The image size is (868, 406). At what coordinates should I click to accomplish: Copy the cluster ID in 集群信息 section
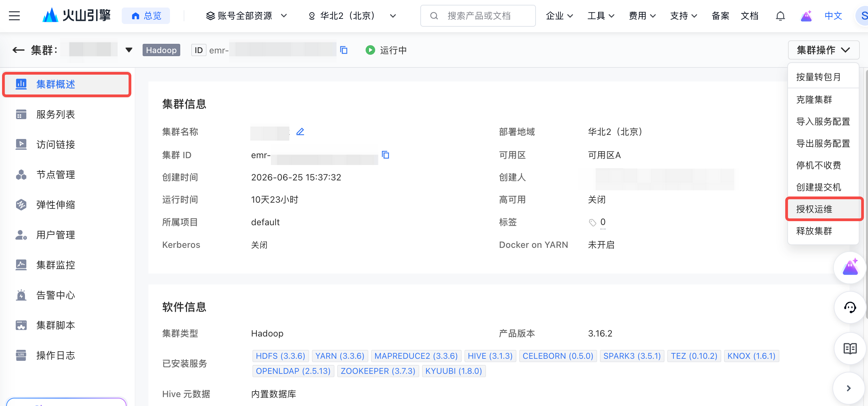pyautogui.click(x=385, y=155)
